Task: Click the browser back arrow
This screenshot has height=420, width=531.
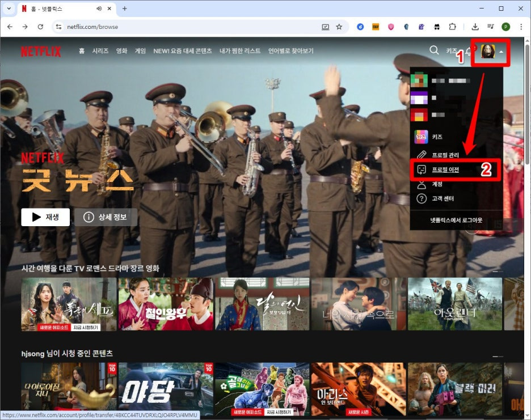Action: coord(10,27)
